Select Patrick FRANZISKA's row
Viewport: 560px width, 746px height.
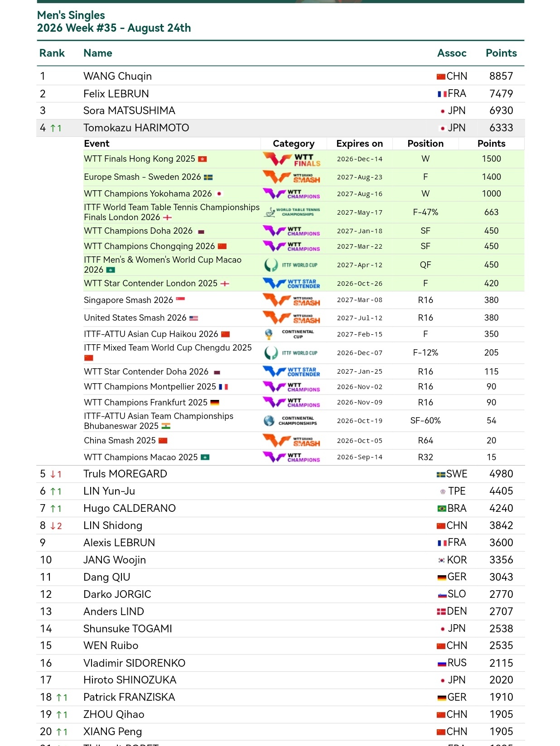(280, 698)
